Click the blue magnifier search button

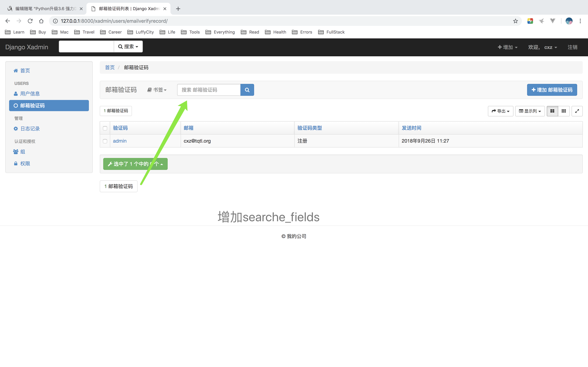point(247,90)
